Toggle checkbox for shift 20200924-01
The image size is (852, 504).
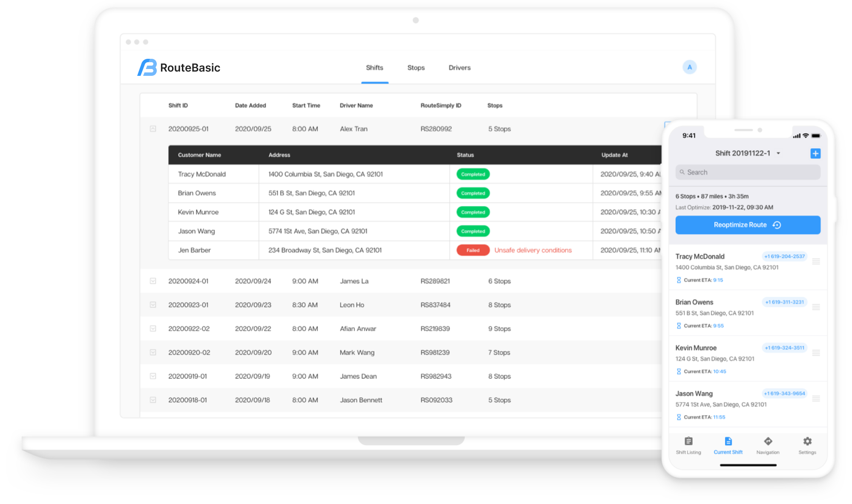click(x=153, y=281)
